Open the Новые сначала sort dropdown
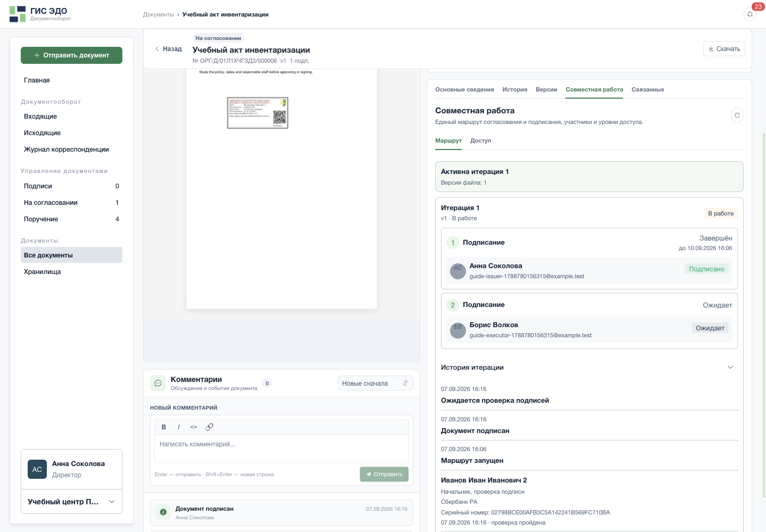766x532 pixels. (376, 383)
